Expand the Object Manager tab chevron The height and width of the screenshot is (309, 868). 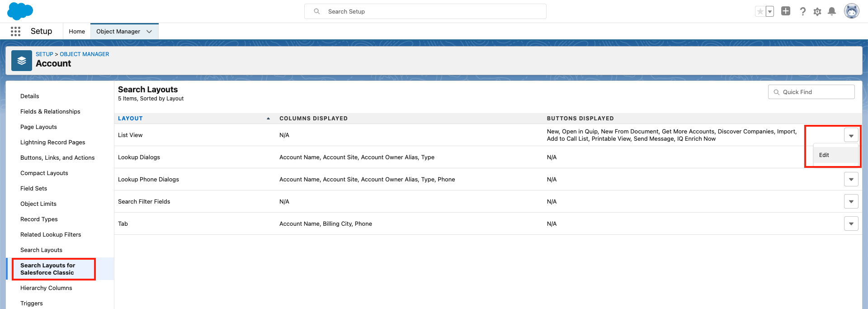[149, 32]
